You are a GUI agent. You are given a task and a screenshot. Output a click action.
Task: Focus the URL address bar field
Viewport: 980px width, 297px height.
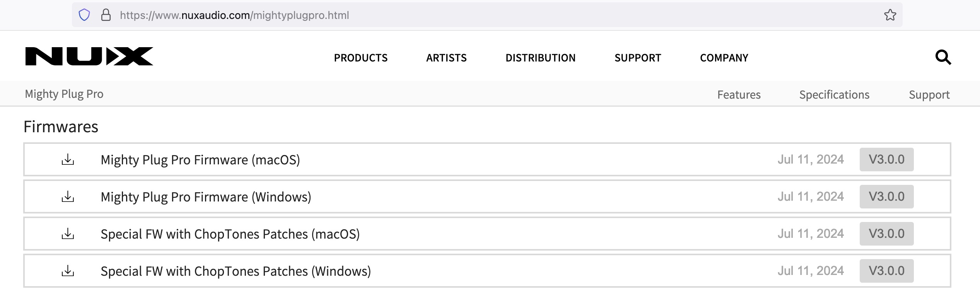click(464, 15)
